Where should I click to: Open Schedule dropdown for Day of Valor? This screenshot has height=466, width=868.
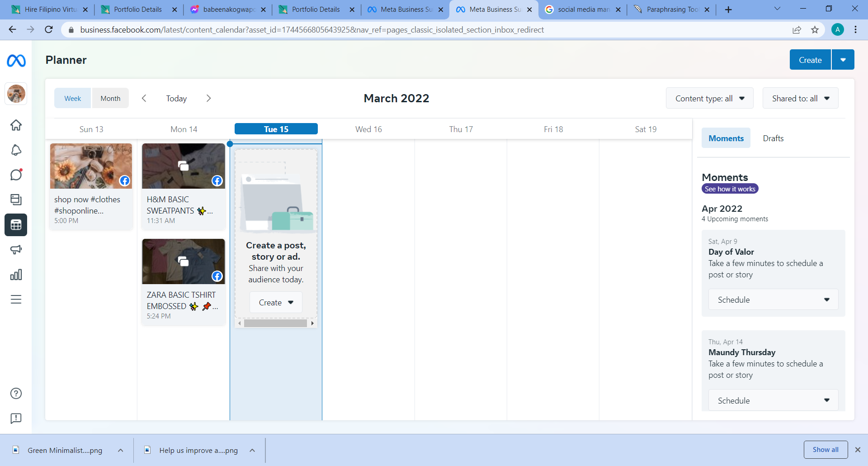point(773,300)
